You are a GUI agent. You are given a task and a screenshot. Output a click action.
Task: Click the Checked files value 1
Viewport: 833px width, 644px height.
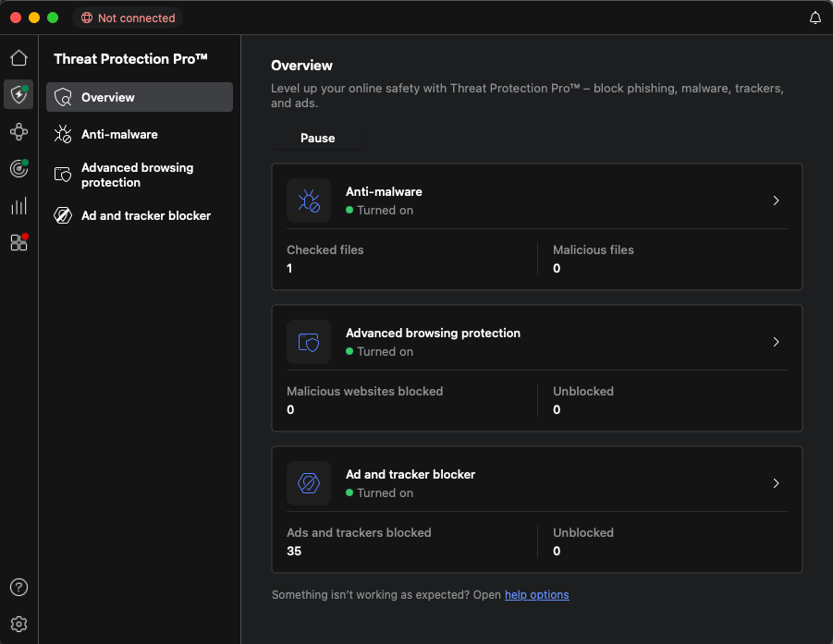click(x=289, y=268)
